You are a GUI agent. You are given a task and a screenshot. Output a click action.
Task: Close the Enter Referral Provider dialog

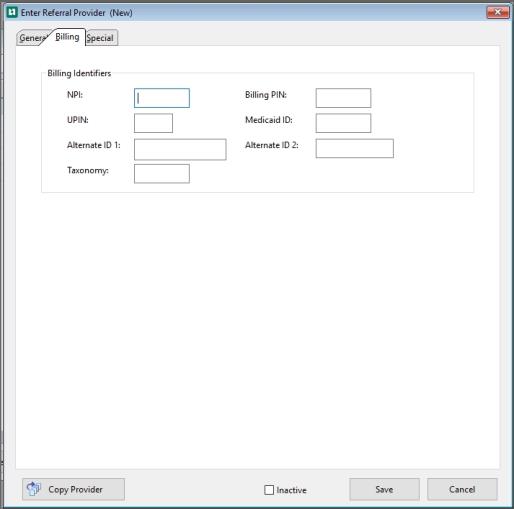click(498, 13)
